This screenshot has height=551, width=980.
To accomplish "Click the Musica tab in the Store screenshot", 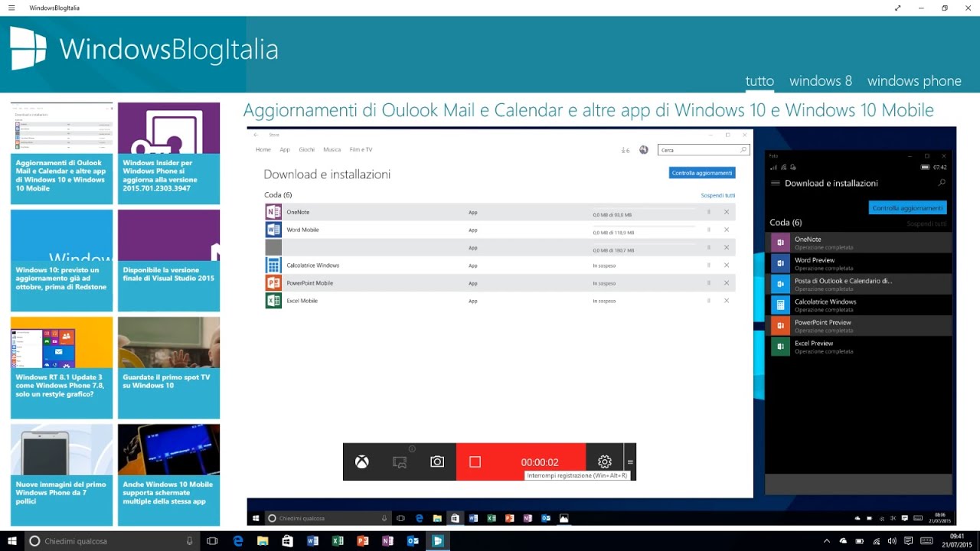I will [332, 149].
